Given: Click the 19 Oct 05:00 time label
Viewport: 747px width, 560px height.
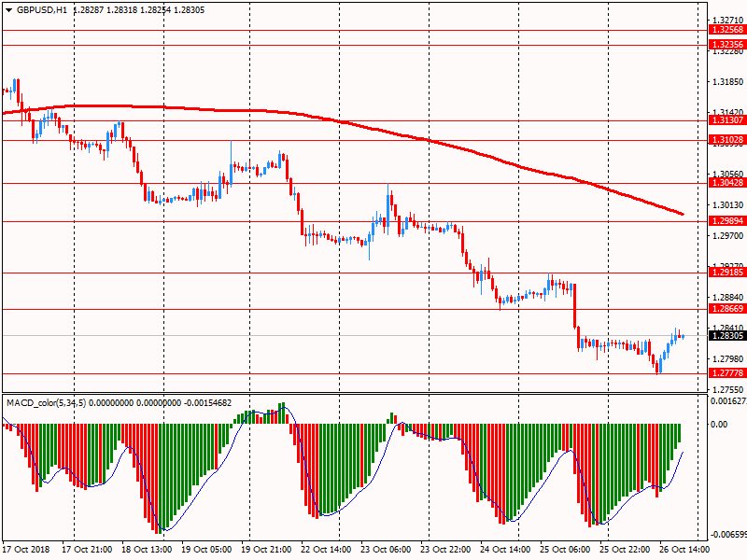Looking at the screenshot, I should pos(206,549).
